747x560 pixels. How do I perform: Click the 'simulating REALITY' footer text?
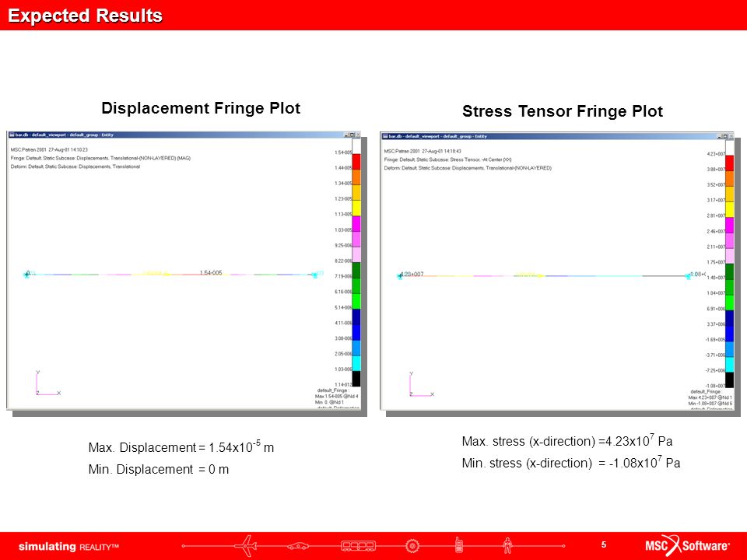click(x=68, y=547)
